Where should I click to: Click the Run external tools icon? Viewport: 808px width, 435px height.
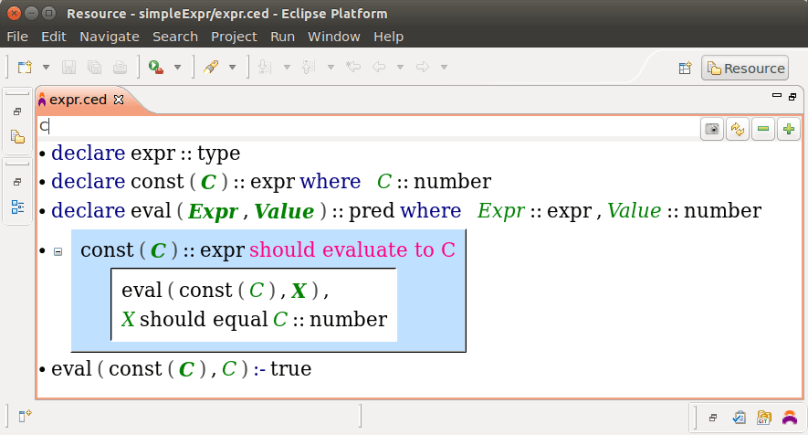click(x=156, y=67)
